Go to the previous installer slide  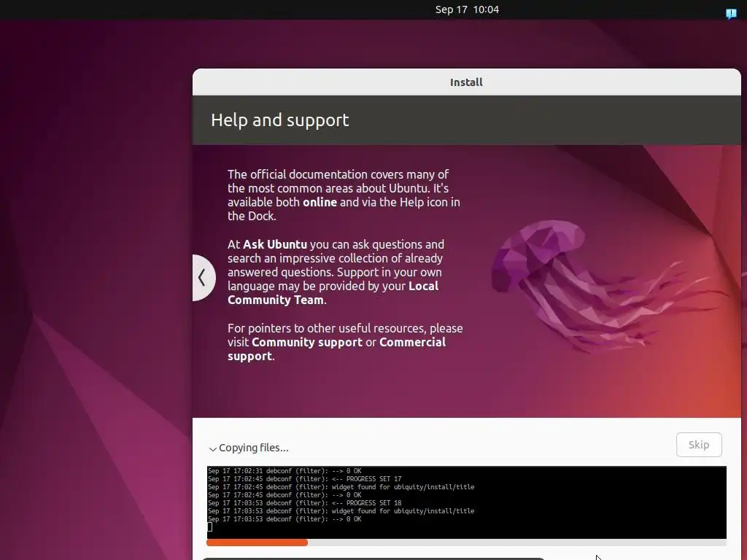click(204, 278)
